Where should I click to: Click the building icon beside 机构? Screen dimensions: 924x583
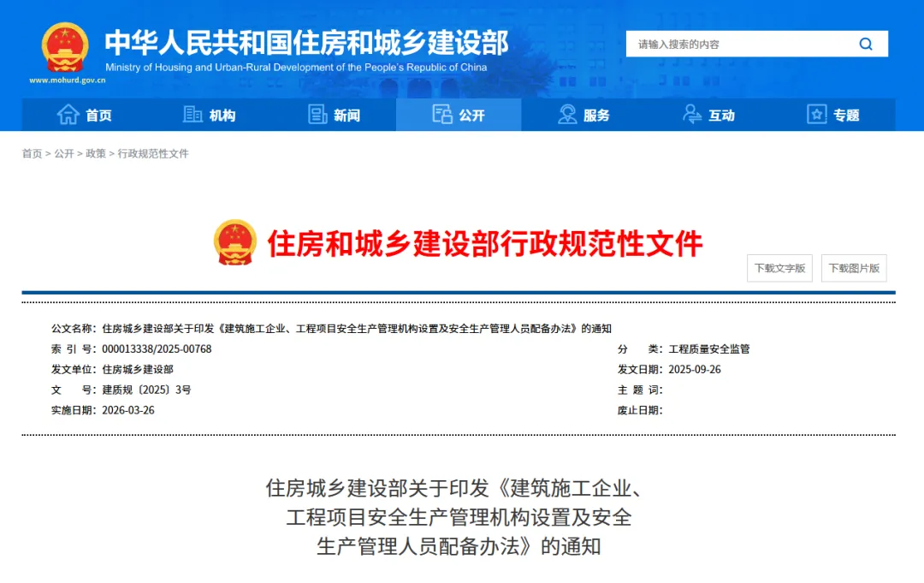[192, 115]
